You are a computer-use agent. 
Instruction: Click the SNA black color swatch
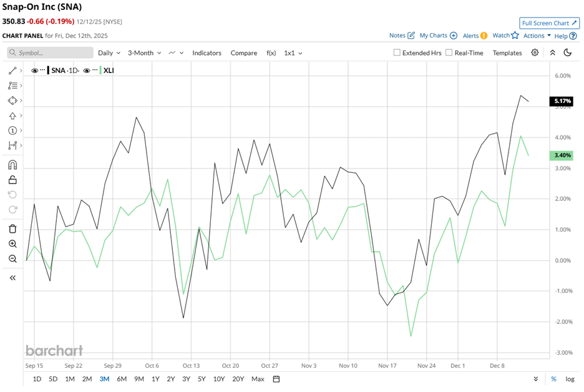(x=49, y=71)
